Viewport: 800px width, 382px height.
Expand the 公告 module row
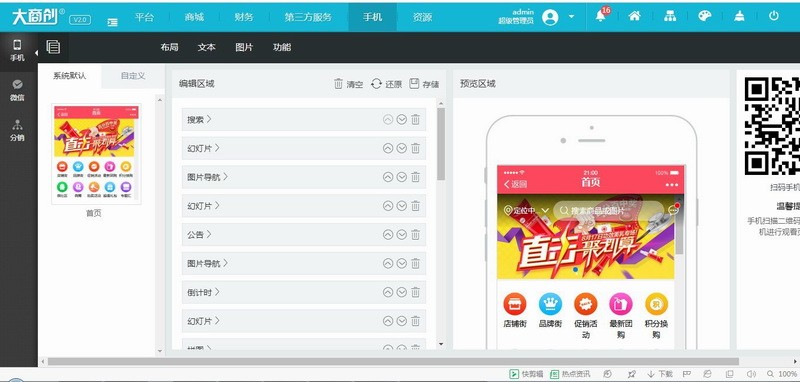pyautogui.click(x=304, y=235)
